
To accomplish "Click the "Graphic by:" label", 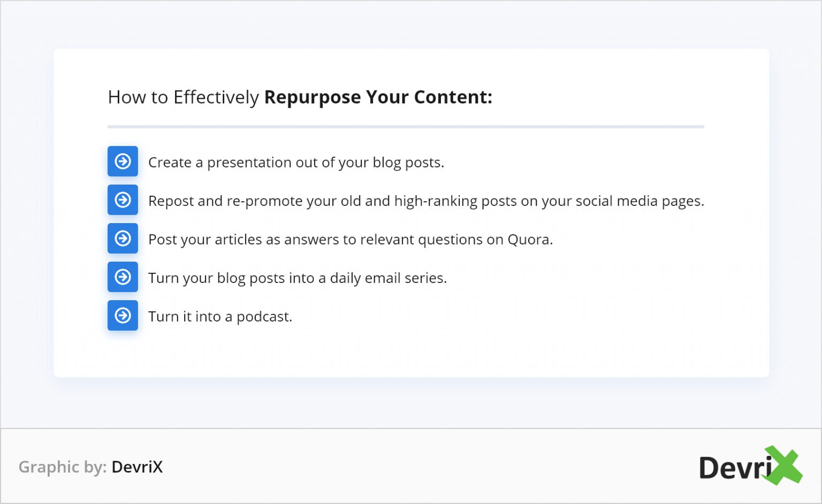I will 63,467.
